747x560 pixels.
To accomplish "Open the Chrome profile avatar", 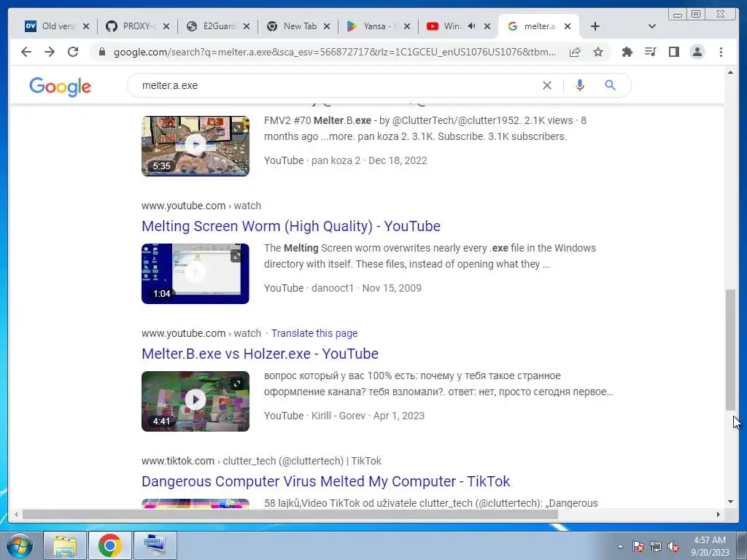I will pyautogui.click(x=697, y=52).
